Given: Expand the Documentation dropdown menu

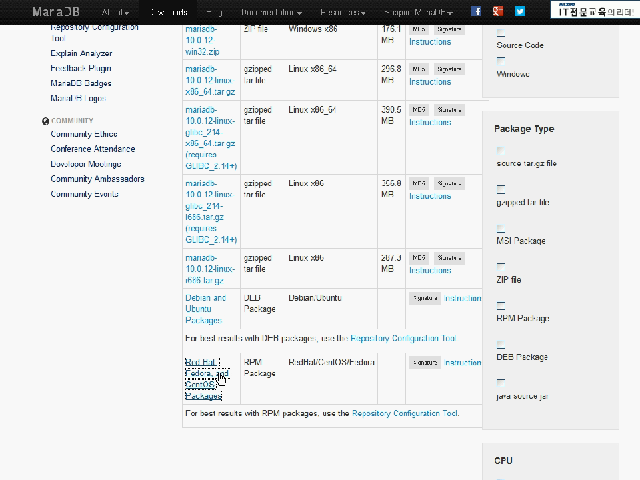Looking at the screenshot, I should pos(271,12).
